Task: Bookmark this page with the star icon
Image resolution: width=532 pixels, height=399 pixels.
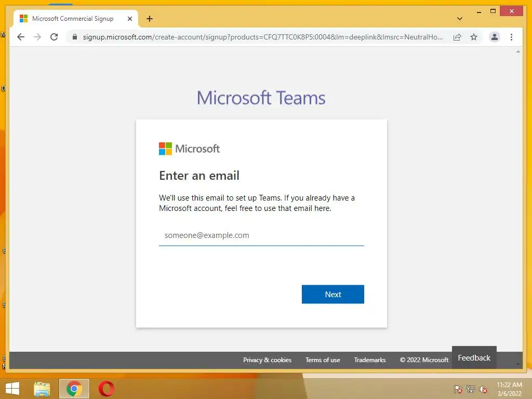Action: click(474, 37)
